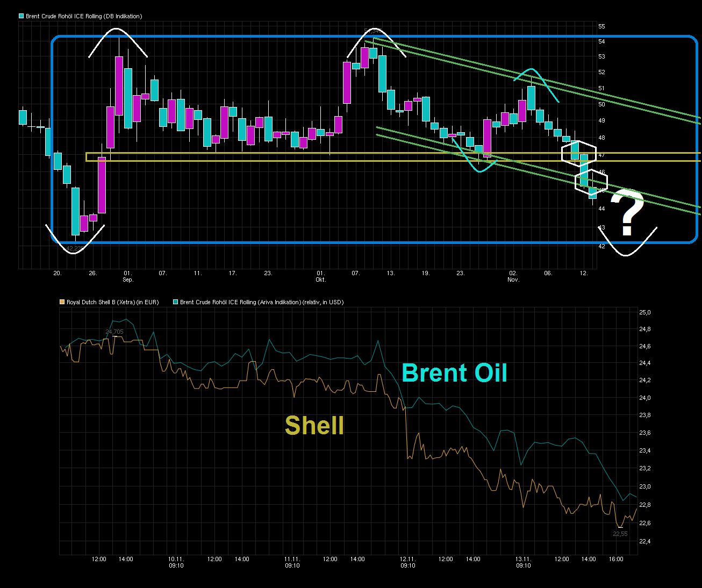Image resolution: width=702 pixels, height=588 pixels.
Task: Select the tall magenta candle near Sep 01
Action: pos(119,86)
